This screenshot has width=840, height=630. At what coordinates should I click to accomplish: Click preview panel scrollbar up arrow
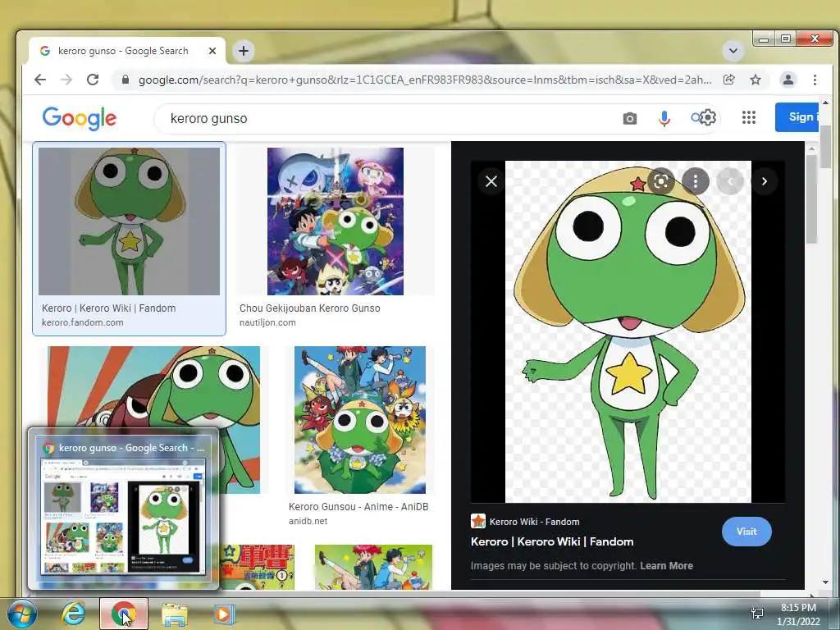click(811, 148)
